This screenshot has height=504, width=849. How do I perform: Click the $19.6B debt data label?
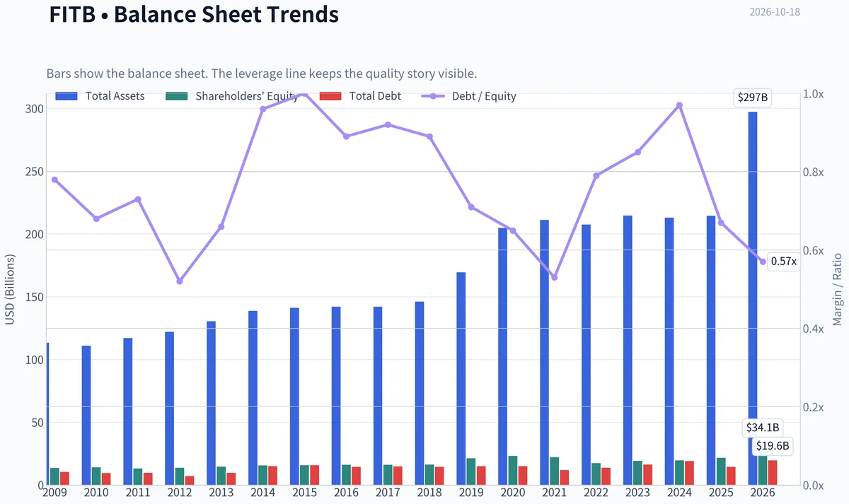tap(773, 446)
